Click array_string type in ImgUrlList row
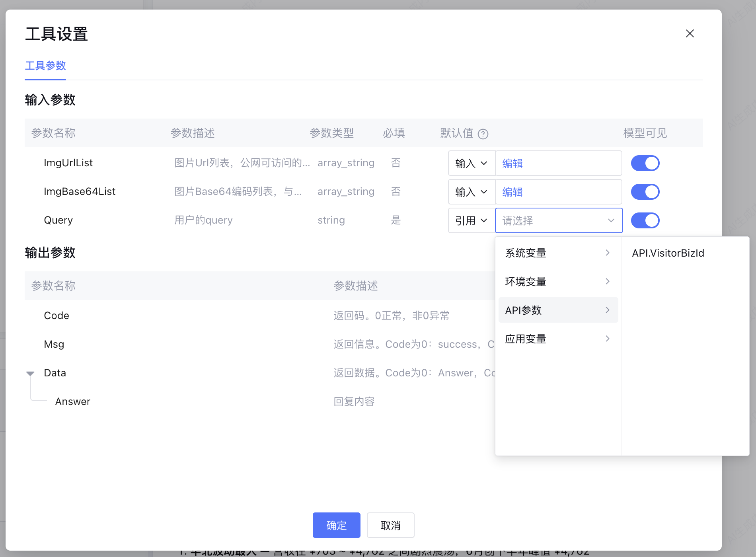This screenshot has height=557, width=756. pos(346,163)
